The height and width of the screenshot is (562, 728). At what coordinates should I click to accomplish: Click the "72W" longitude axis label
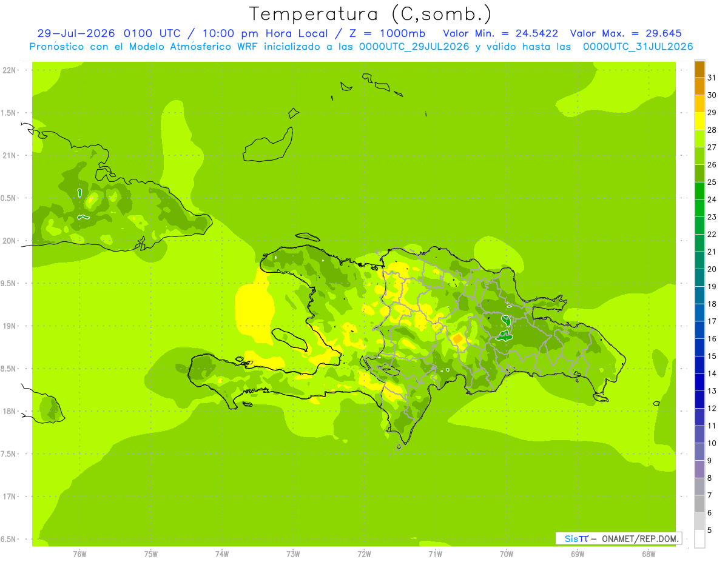click(364, 554)
